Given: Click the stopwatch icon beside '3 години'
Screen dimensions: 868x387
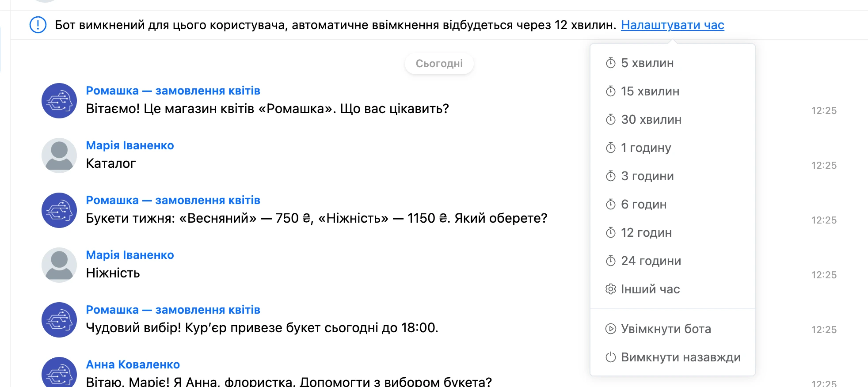Looking at the screenshot, I should coord(610,176).
